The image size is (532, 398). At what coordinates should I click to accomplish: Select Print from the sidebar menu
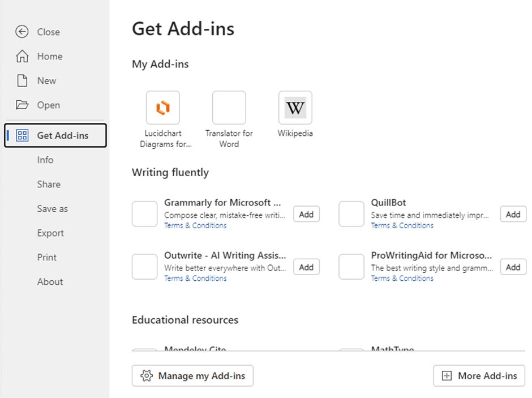click(46, 257)
